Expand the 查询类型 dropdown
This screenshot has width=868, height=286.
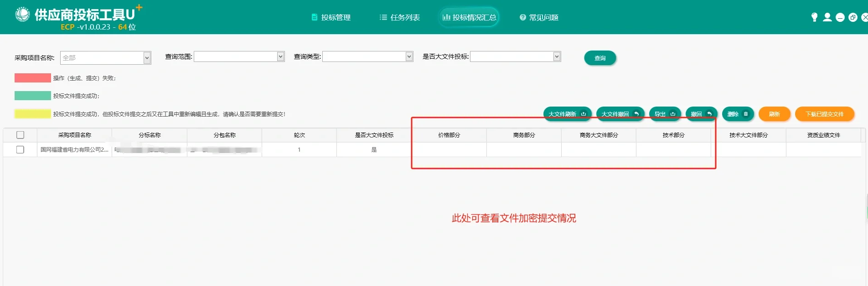pyautogui.click(x=409, y=56)
